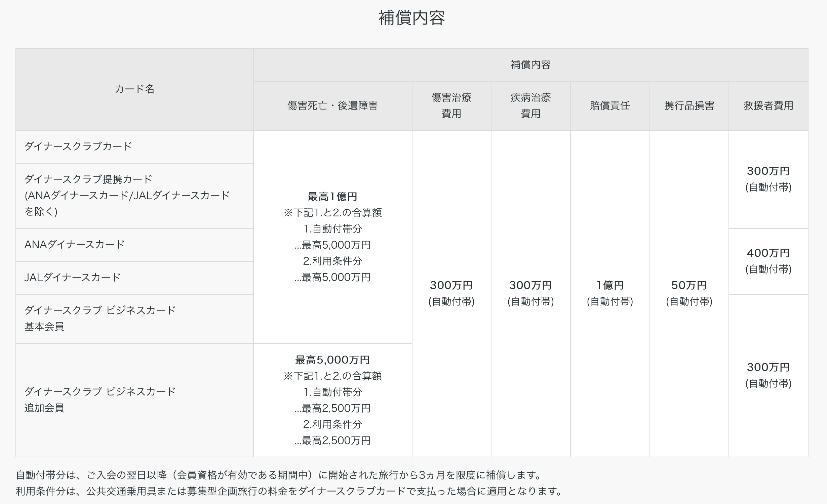This screenshot has width=827, height=504.
Task: Click the 傷害治療費用 column header
Action: 451,106
